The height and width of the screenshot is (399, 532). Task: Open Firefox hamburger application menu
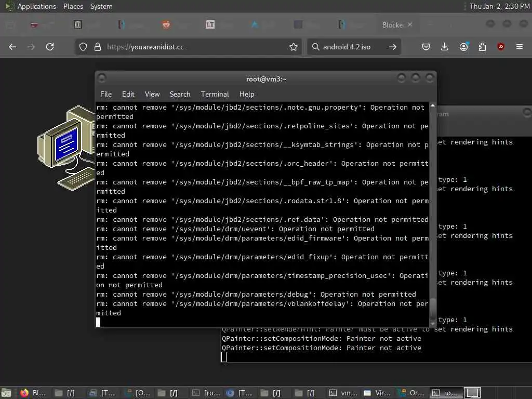click(520, 46)
